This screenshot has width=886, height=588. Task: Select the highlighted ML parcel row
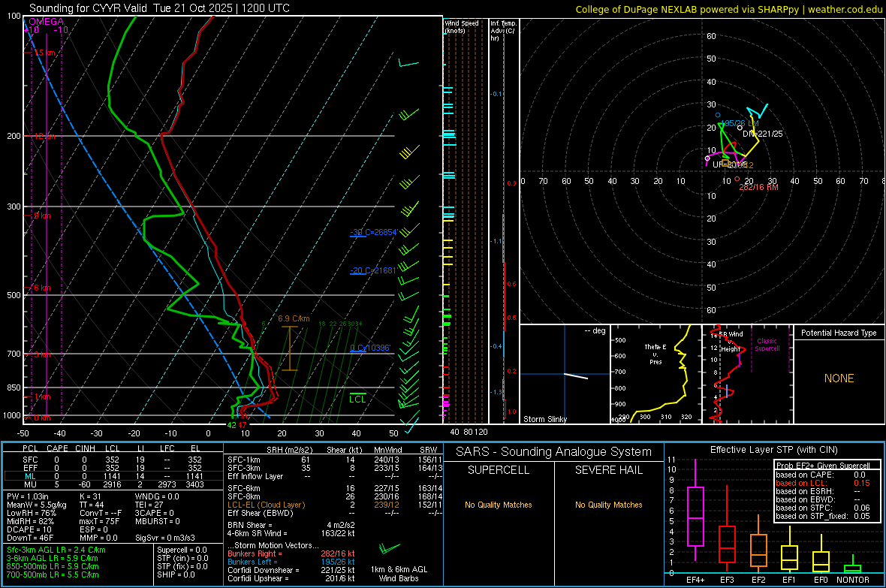tap(113, 477)
